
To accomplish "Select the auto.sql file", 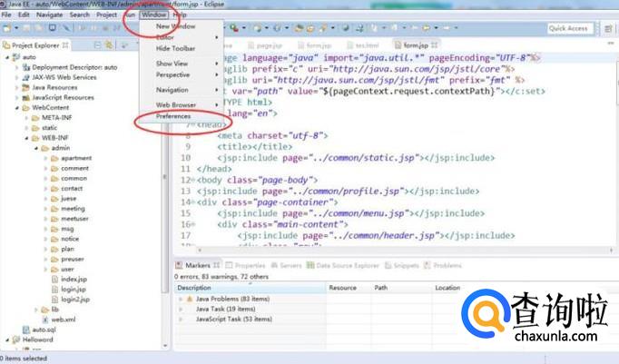I will (x=44, y=330).
